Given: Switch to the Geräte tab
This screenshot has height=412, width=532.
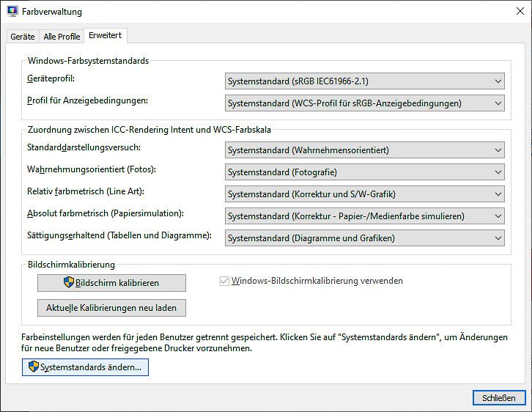Looking at the screenshot, I should tap(23, 37).
